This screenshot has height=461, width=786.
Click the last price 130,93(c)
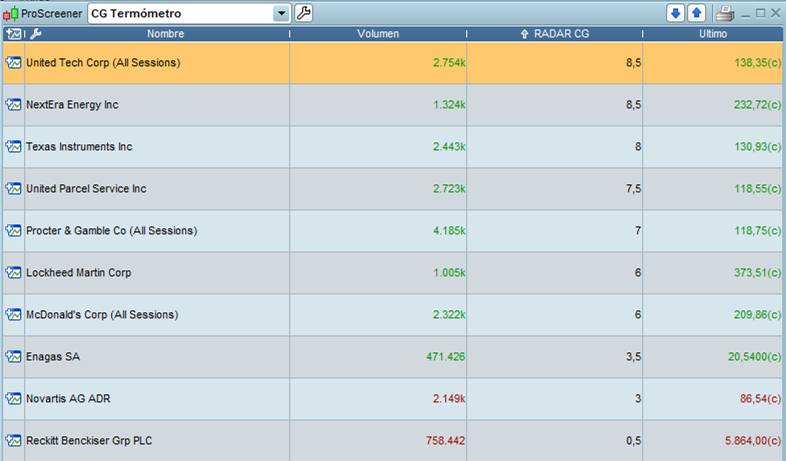pos(758,147)
